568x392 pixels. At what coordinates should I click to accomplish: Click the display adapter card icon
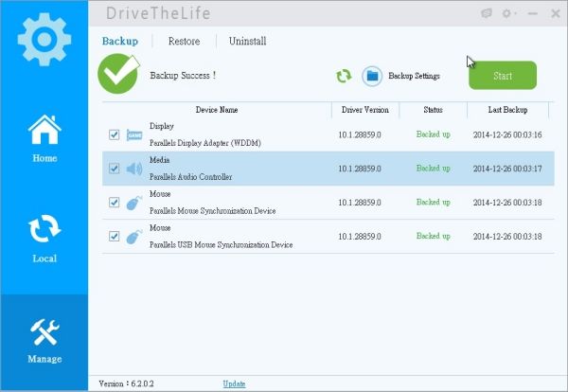134,135
